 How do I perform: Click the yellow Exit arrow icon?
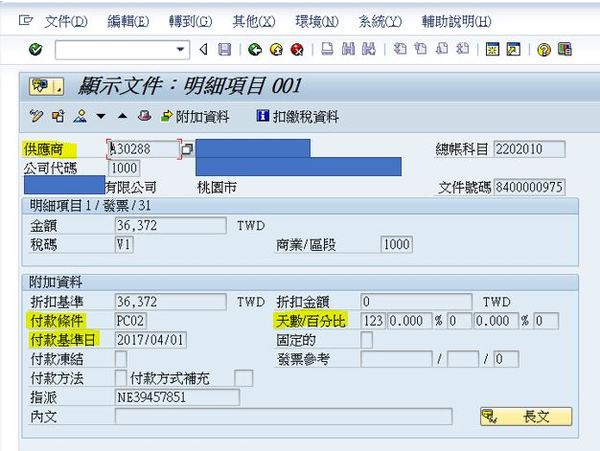point(276,49)
